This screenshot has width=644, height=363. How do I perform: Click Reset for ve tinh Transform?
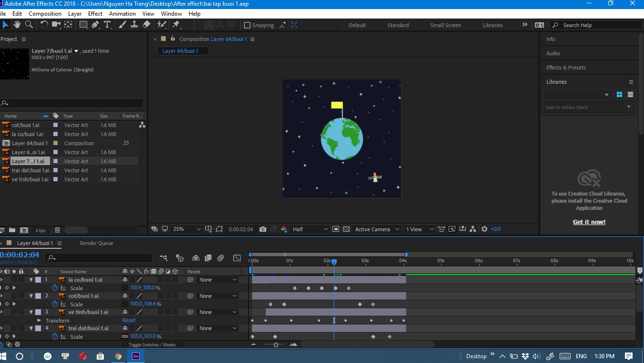coord(129,320)
